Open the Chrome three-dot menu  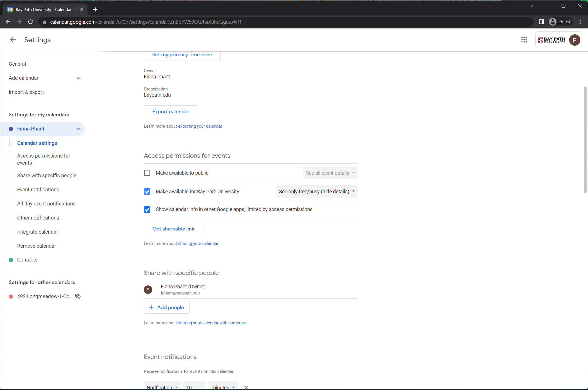pos(580,22)
